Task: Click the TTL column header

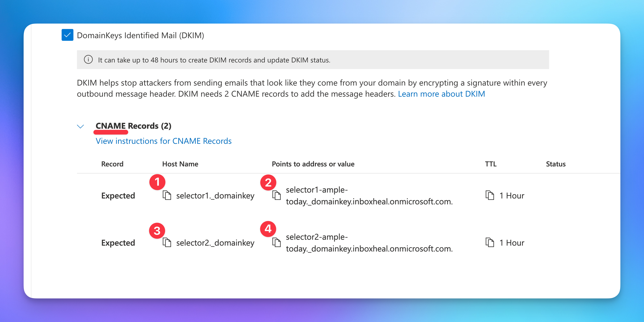Action: 491,164
